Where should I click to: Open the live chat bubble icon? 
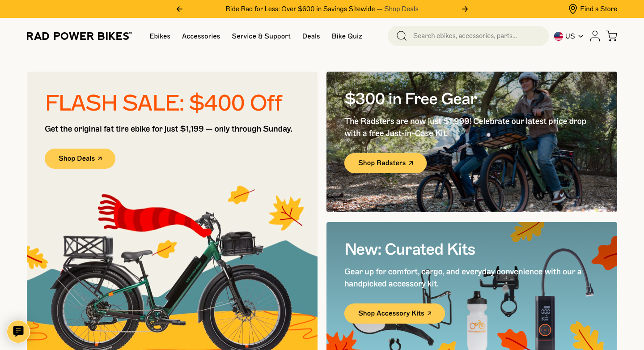[18, 332]
